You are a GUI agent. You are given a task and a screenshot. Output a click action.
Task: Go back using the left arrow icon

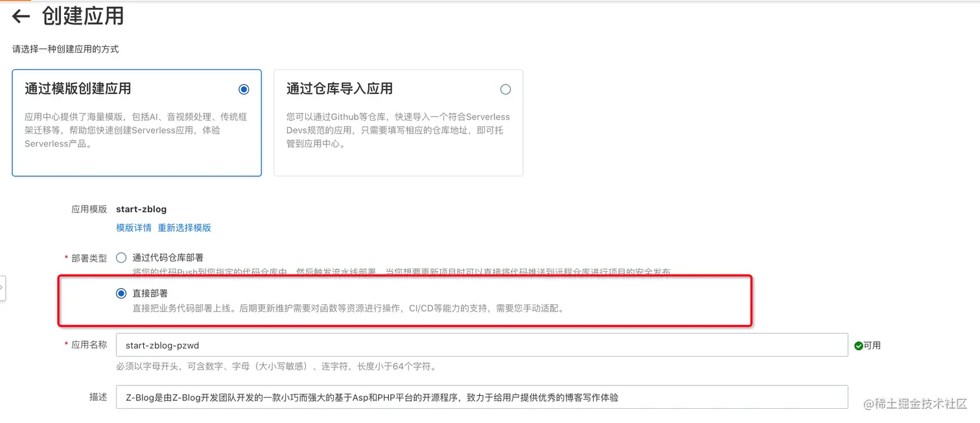[x=21, y=16]
